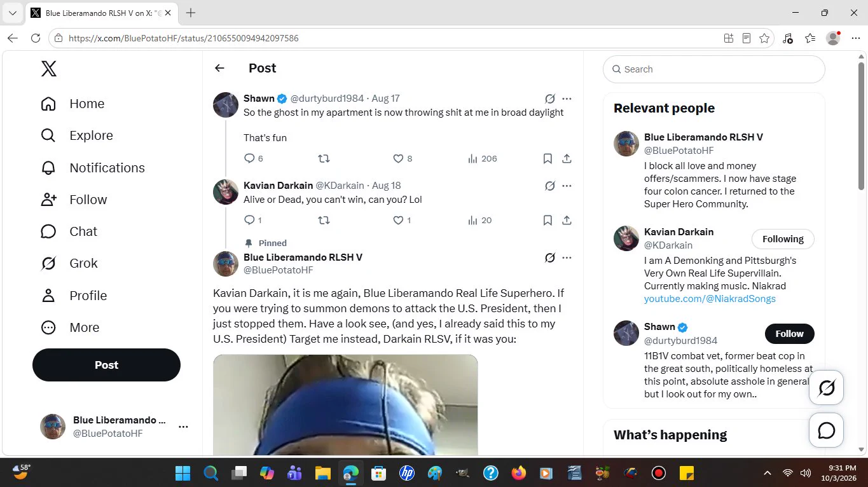
Task: Open Grok from sidebar navigation
Action: tap(69, 263)
